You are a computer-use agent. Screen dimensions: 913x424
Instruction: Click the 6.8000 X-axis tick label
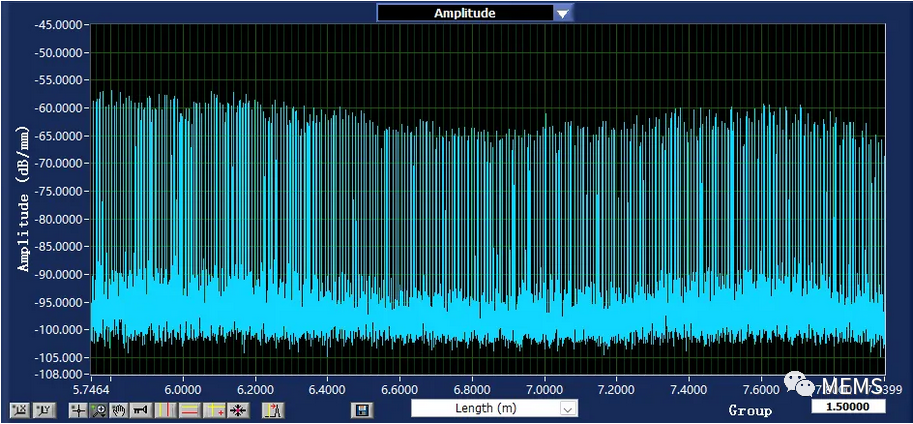(x=472, y=388)
